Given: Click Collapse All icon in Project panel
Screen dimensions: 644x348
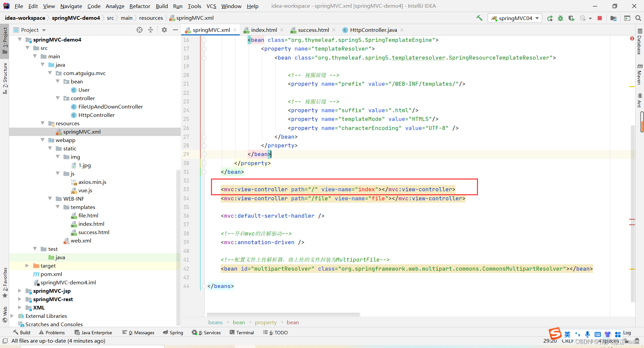Looking at the screenshot, I should (151, 30).
